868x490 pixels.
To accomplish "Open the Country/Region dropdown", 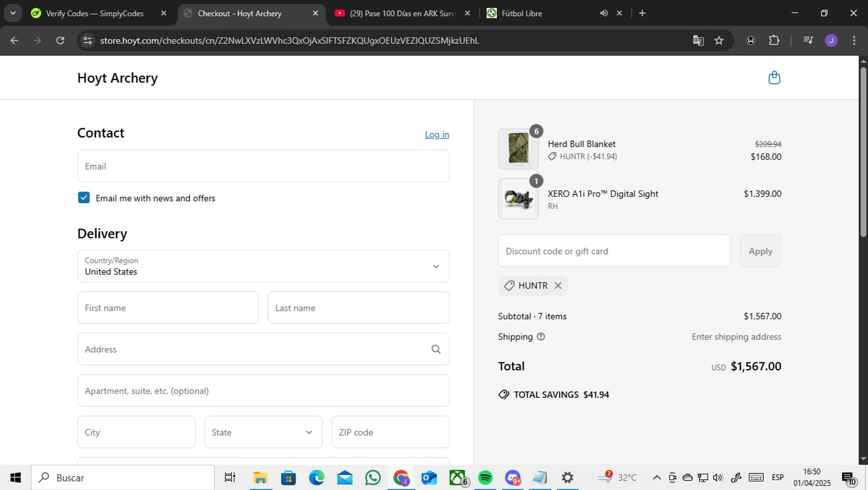I will pos(263,266).
